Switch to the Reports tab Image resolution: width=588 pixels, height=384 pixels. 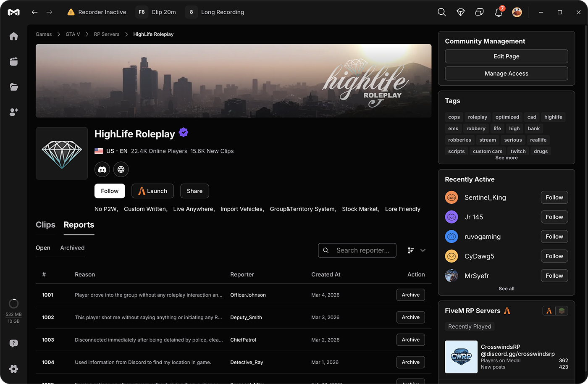tap(79, 225)
